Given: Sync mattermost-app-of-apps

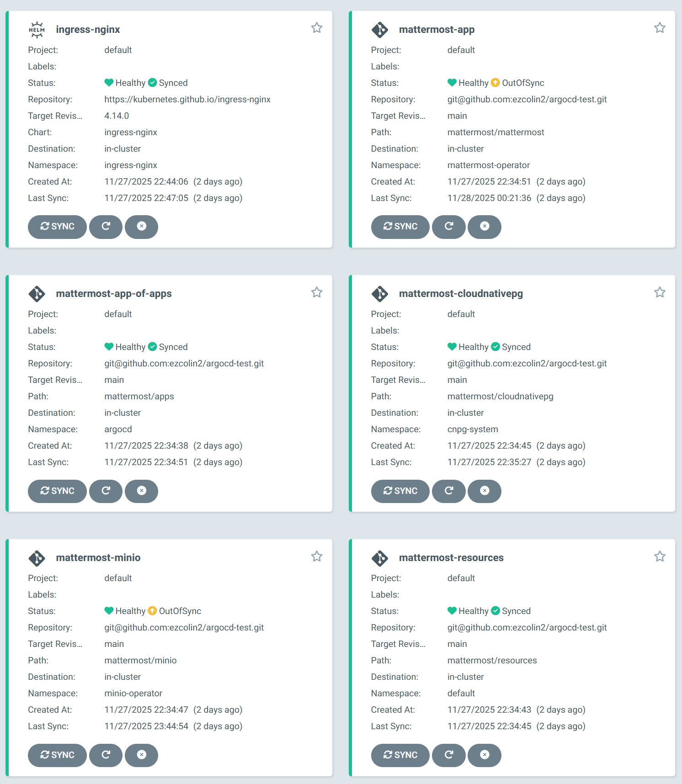Looking at the screenshot, I should pyautogui.click(x=57, y=491).
